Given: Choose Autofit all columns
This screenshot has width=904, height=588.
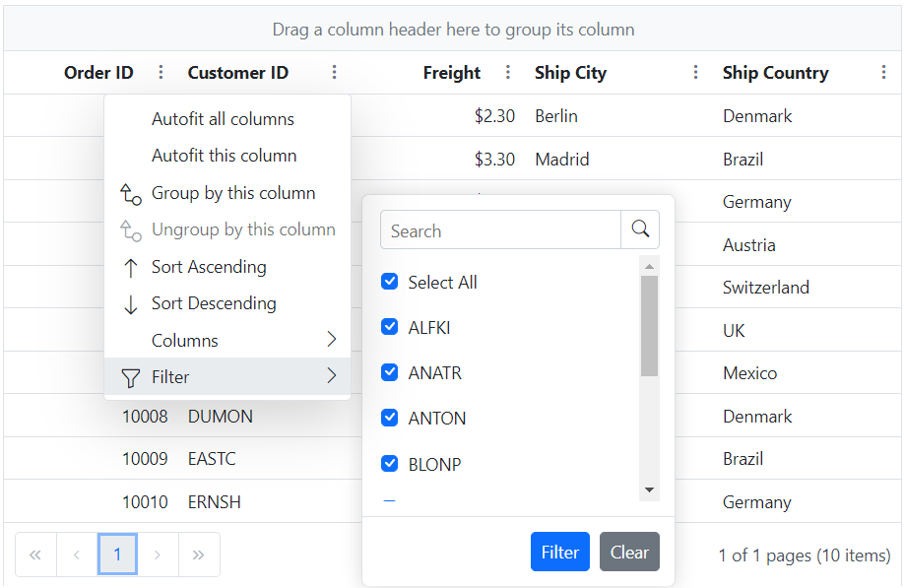Looking at the screenshot, I should [227, 119].
